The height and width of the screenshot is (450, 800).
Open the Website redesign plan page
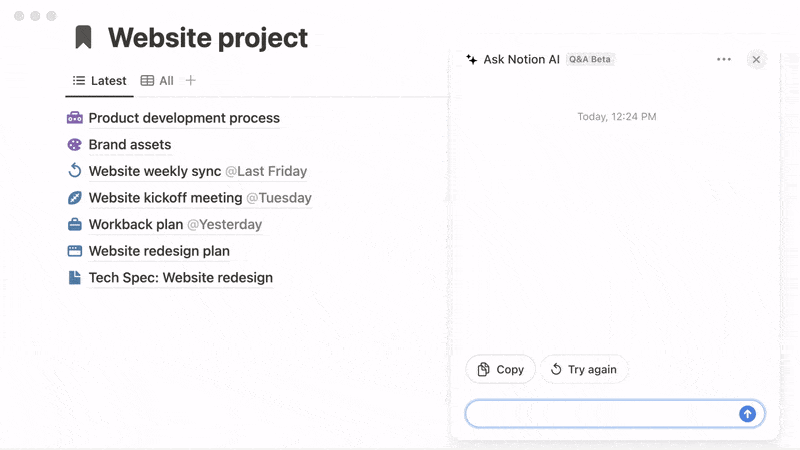(159, 251)
